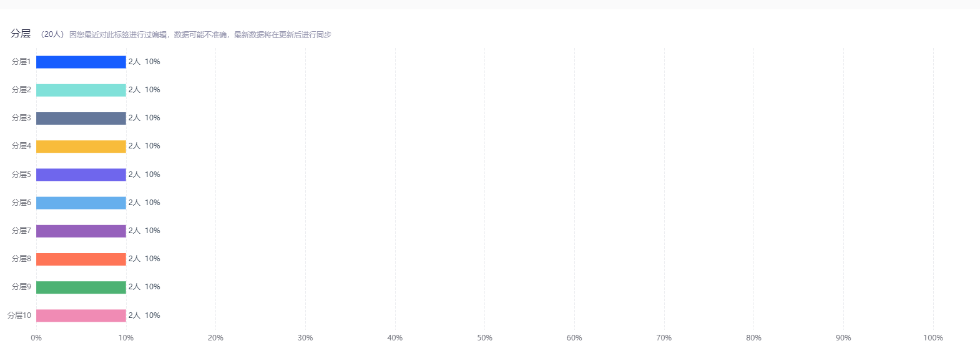The width and height of the screenshot is (980, 356).
Task: Click the 50% x-axis tick label
Action: pos(484,338)
